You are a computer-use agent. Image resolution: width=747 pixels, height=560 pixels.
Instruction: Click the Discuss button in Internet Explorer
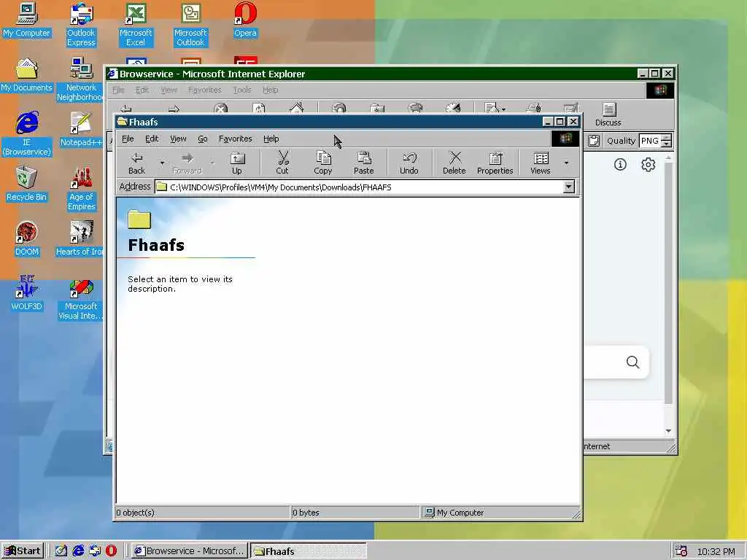pos(608,114)
